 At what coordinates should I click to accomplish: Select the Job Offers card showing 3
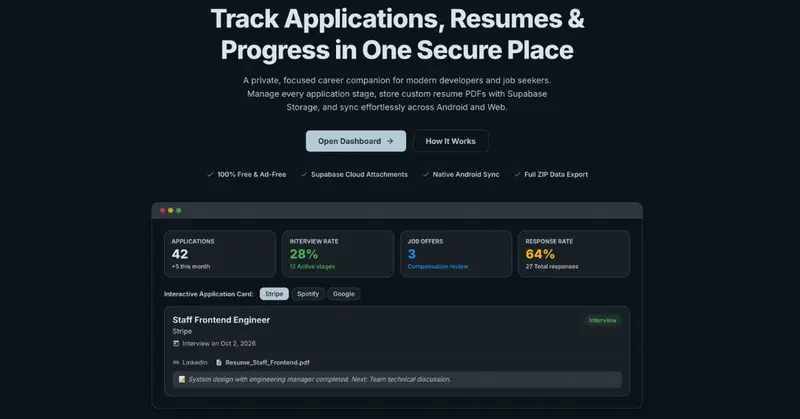pos(456,254)
